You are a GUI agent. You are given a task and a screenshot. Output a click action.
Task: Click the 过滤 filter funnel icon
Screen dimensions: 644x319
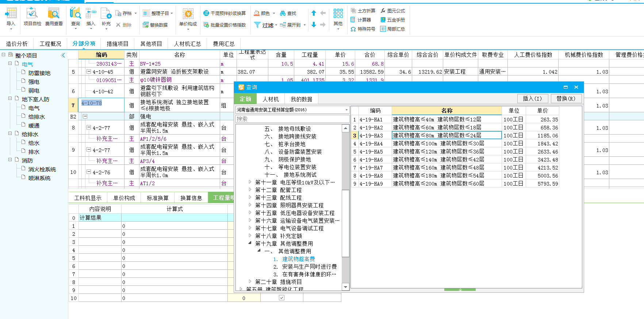[257, 25]
